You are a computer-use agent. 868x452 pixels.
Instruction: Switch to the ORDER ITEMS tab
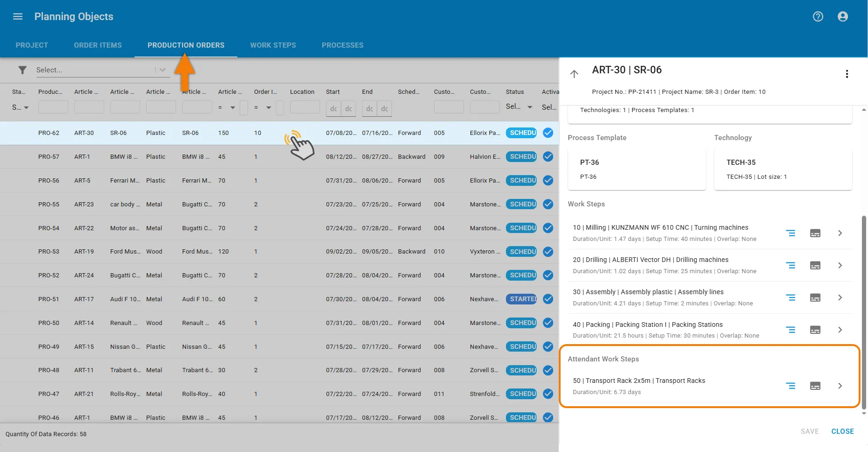click(98, 45)
